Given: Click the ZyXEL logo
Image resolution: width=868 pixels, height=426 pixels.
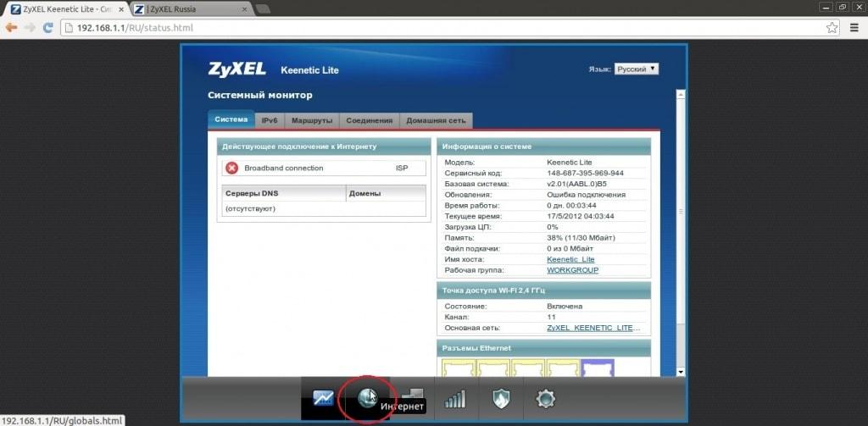Looking at the screenshot, I should (237, 69).
